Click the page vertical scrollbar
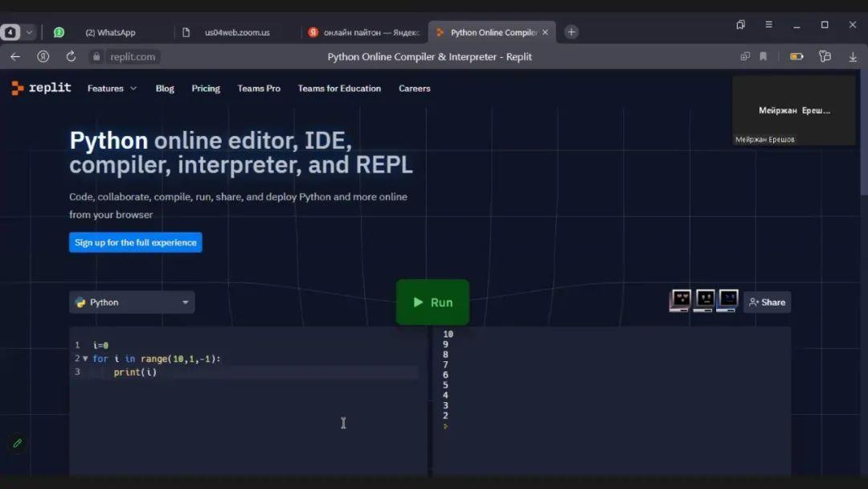The height and width of the screenshot is (489, 868). 864,133
